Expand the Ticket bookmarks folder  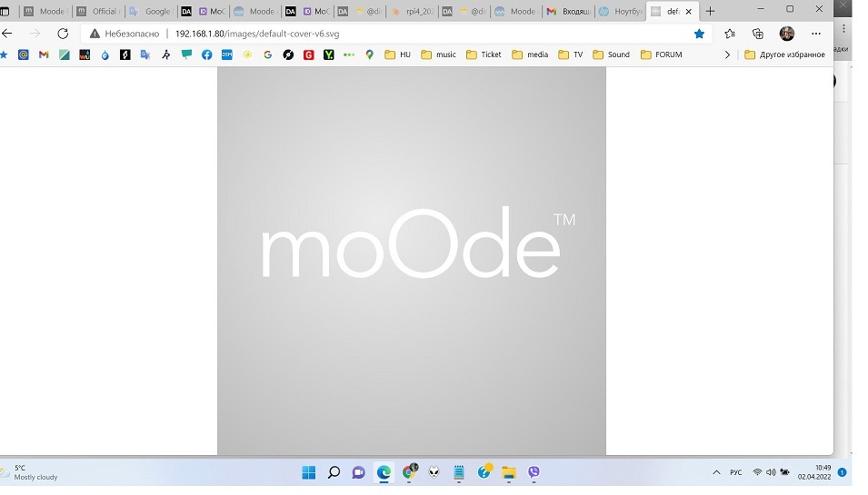coord(484,54)
